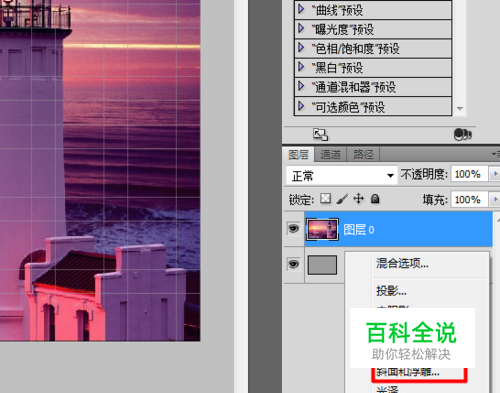The height and width of the screenshot is (393, 500).
Task: Open the 填充 slider arrow
Action: (495, 200)
